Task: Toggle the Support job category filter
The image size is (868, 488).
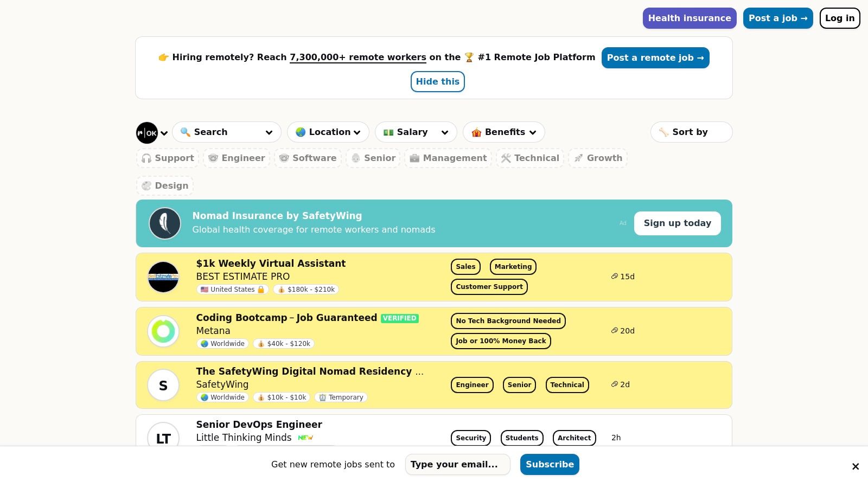Action: point(168,158)
